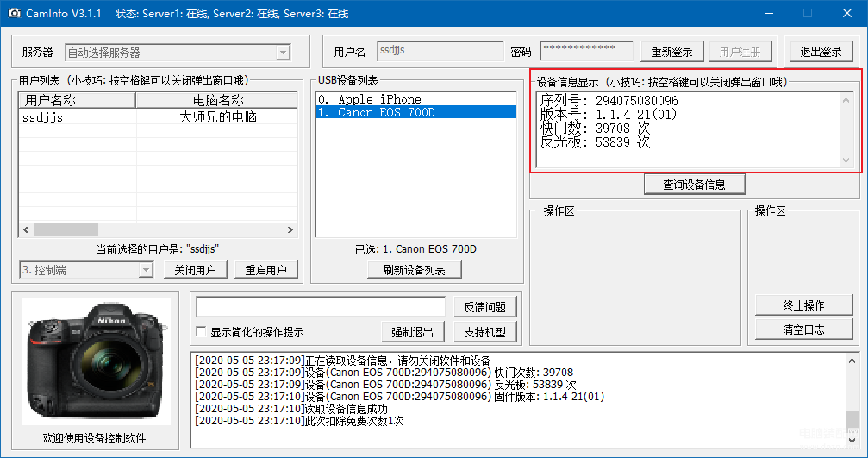Image resolution: width=868 pixels, height=458 pixels.
Task: Click the 快门数 39708 次 line
Action: tap(595, 129)
